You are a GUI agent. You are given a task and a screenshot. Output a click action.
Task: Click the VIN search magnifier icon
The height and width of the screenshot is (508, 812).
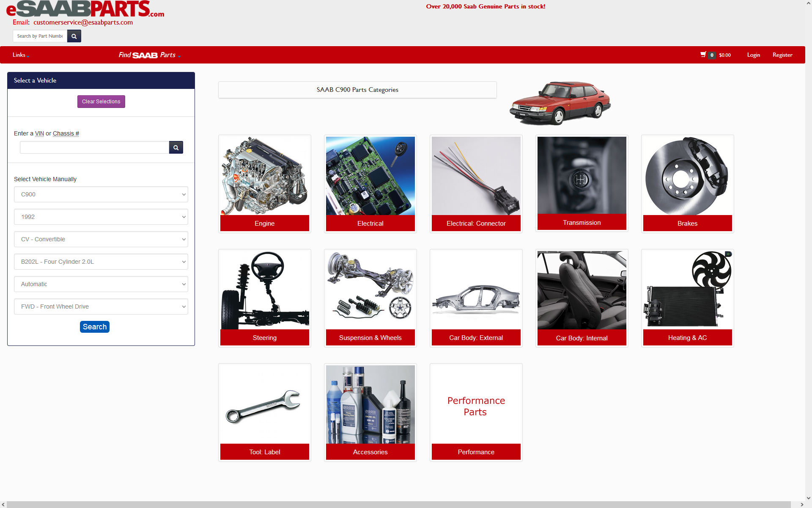[x=176, y=147]
